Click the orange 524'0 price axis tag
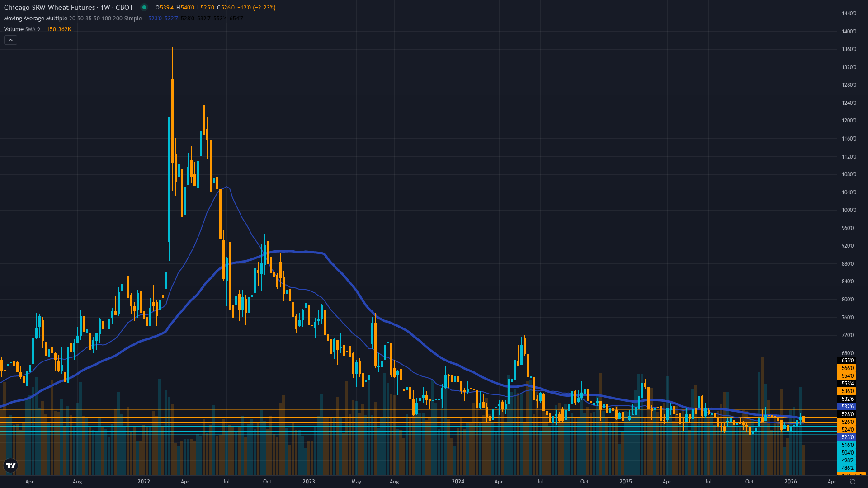The image size is (868, 488). tap(847, 430)
